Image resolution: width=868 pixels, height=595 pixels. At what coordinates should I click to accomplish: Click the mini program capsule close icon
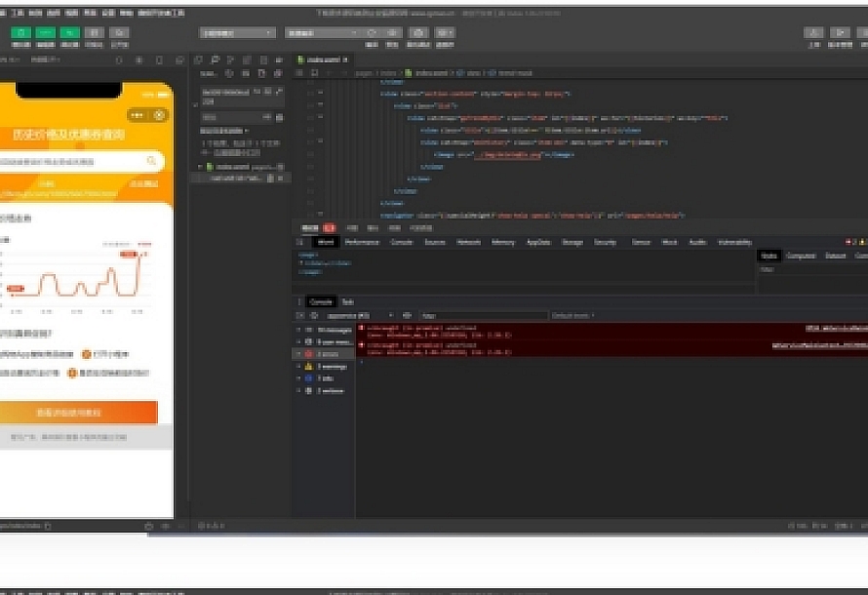click(160, 115)
